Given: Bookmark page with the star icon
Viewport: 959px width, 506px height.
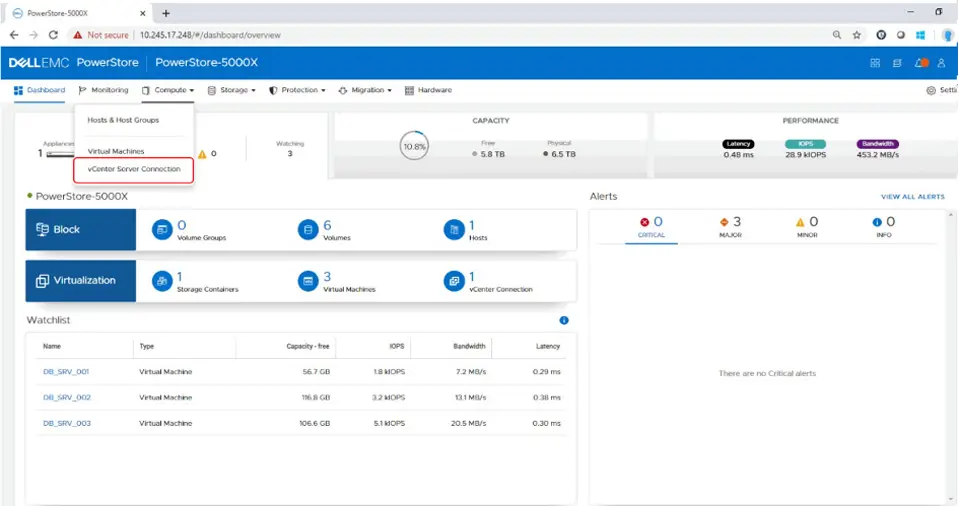Looking at the screenshot, I should pyautogui.click(x=857, y=34).
